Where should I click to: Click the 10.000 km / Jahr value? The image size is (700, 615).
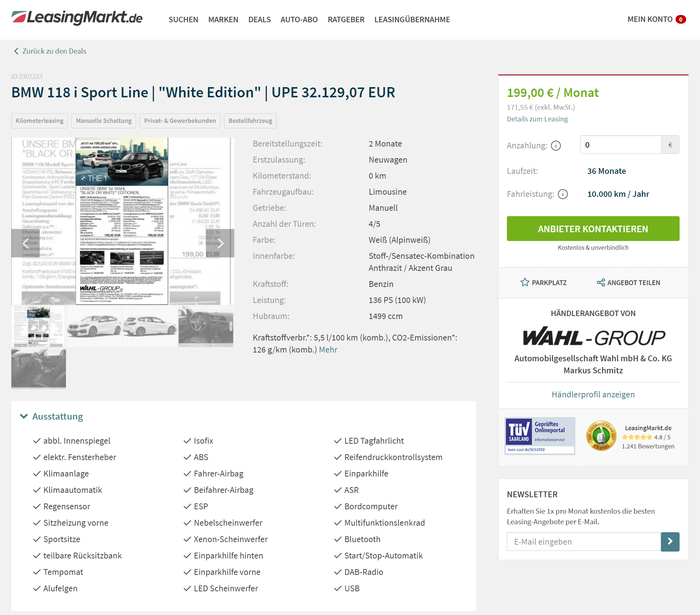618,194
